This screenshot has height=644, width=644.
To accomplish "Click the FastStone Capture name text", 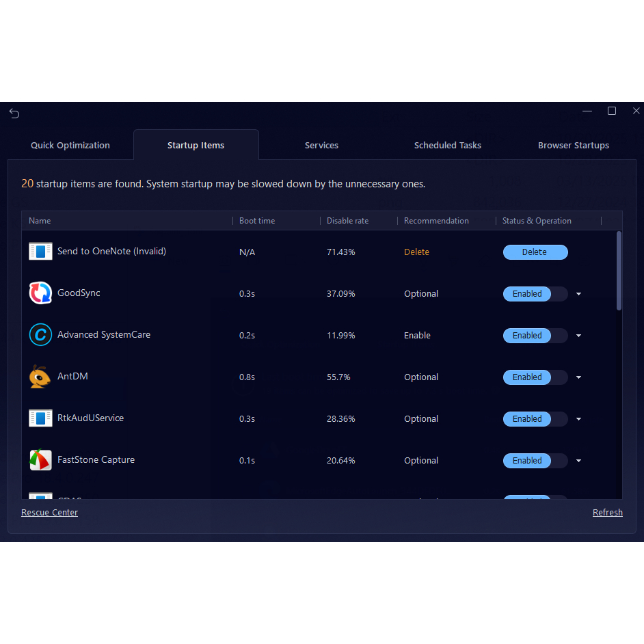I will point(96,459).
